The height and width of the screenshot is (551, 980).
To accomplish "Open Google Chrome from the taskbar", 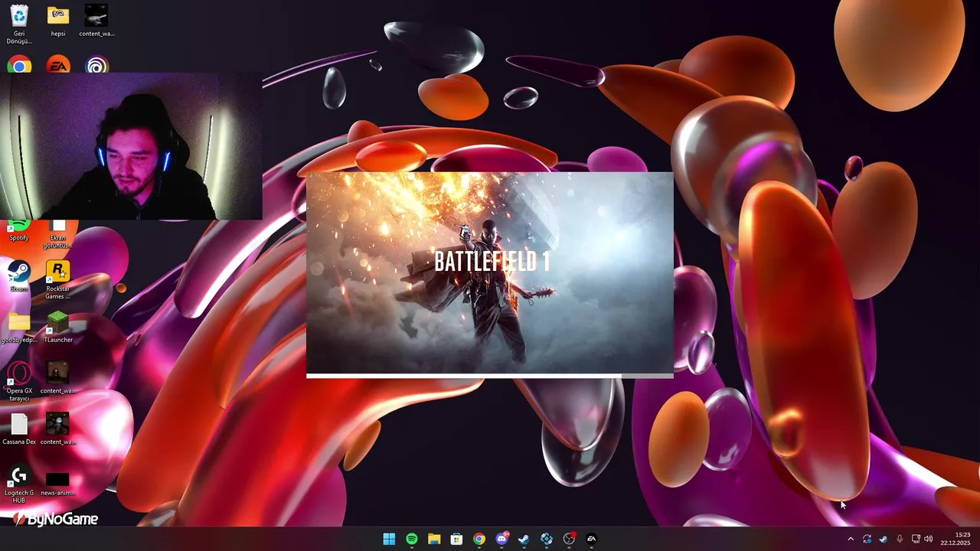I will 479,539.
